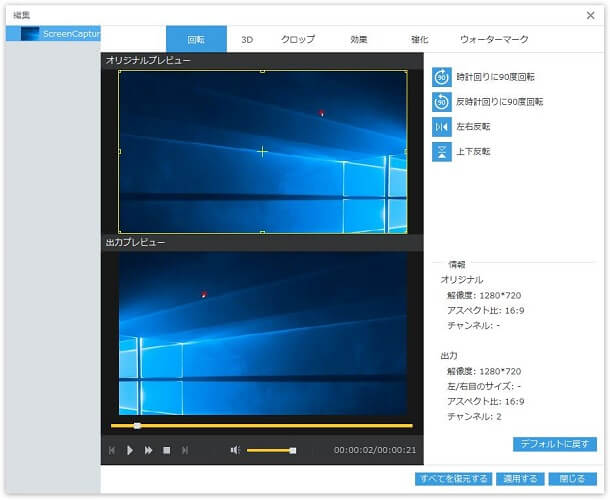Jump to previous frame button
Screen dimensions: 610x500
[x=112, y=450]
